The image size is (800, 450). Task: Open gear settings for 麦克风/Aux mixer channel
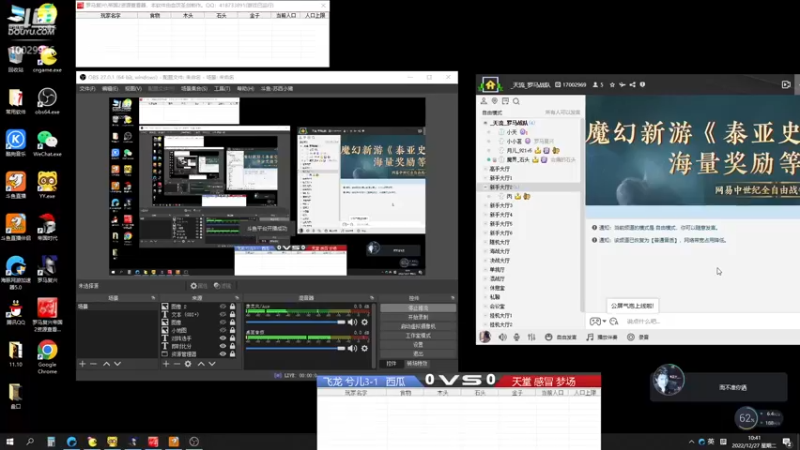point(364,322)
